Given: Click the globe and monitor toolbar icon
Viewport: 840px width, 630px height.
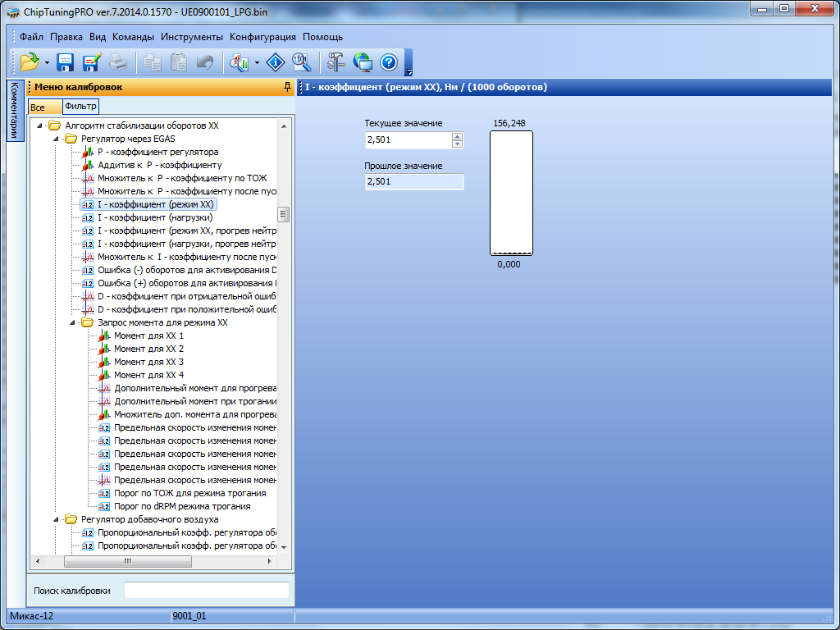Looking at the screenshot, I should 363,62.
